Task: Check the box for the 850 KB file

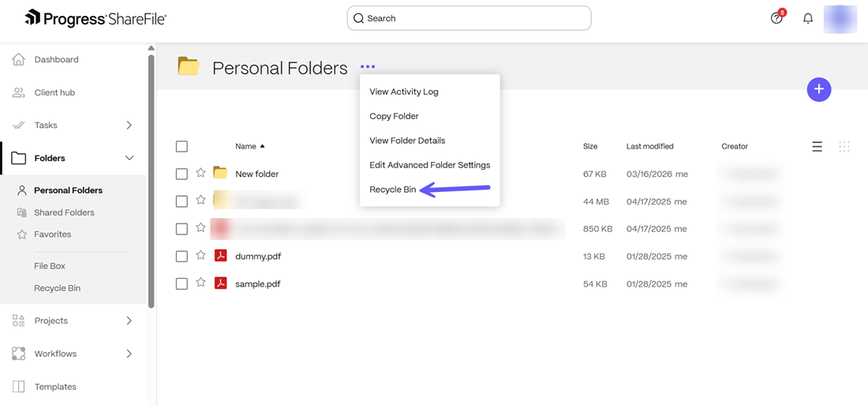Action: click(x=181, y=229)
